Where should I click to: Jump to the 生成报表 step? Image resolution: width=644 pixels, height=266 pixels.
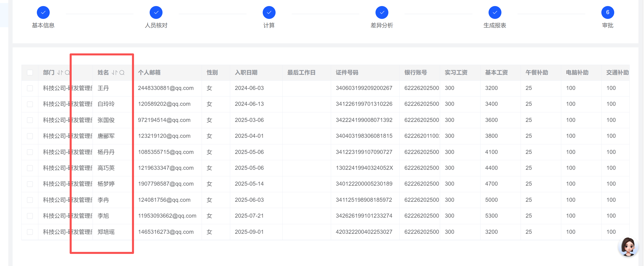pyautogui.click(x=495, y=13)
